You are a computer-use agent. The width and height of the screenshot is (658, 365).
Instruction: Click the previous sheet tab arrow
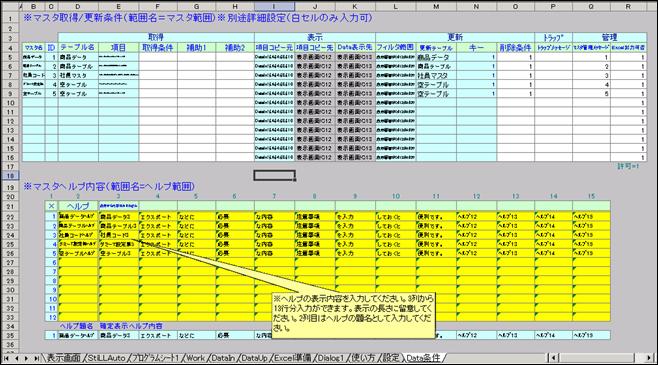[x=16, y=358]
